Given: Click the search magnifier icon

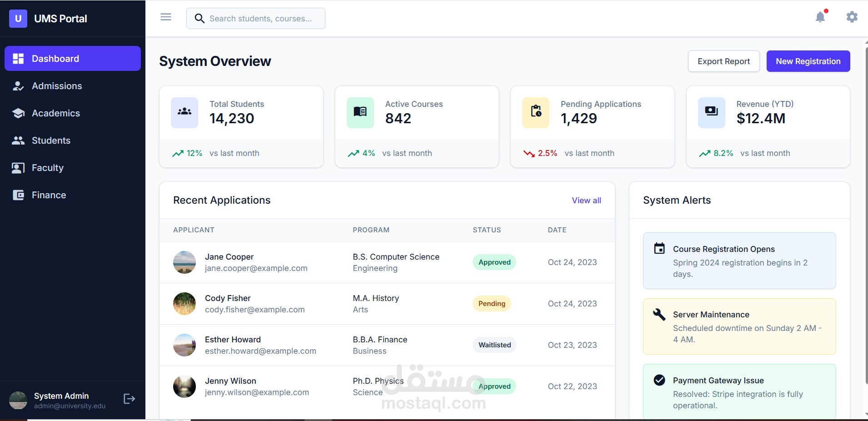Looking at the screenshot, I should point(200,18).
